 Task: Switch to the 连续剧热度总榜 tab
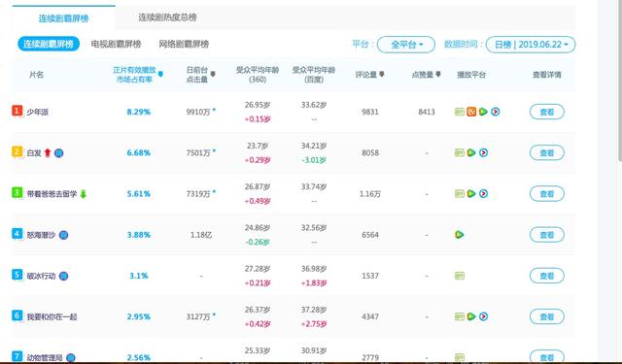[x=167, y=17]
